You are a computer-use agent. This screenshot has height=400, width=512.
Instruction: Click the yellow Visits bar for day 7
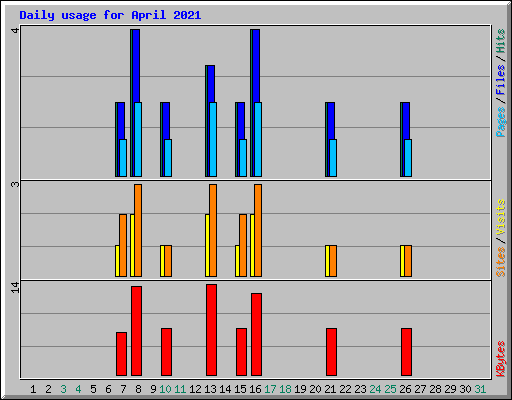[x=117, y=261]
